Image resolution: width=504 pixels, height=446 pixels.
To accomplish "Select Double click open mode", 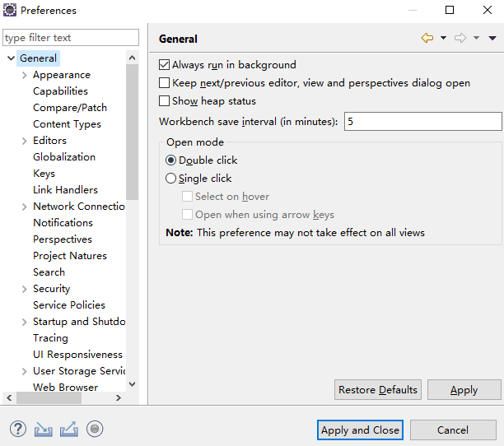I will pos(170,160).
